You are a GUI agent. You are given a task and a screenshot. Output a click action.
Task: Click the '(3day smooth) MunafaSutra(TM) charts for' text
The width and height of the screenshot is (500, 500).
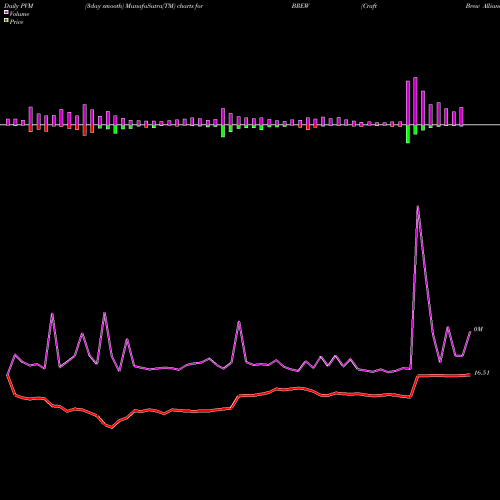click(144, 6)
